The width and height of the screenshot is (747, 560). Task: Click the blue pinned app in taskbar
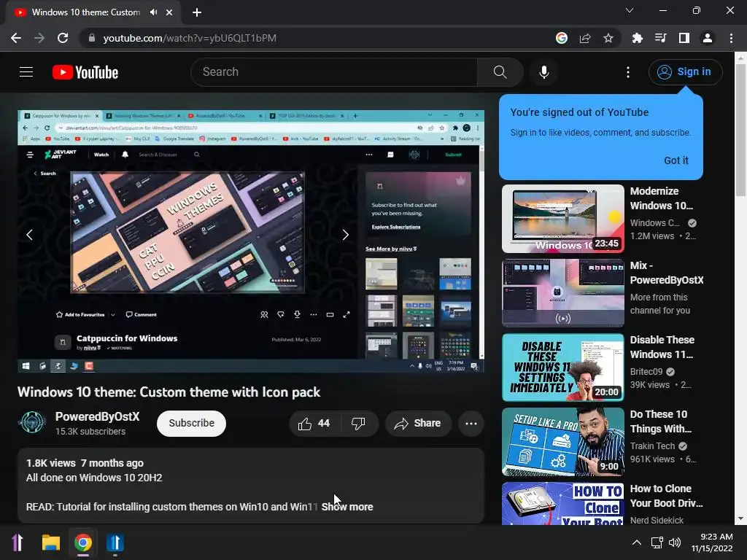[x=115, y=542]
